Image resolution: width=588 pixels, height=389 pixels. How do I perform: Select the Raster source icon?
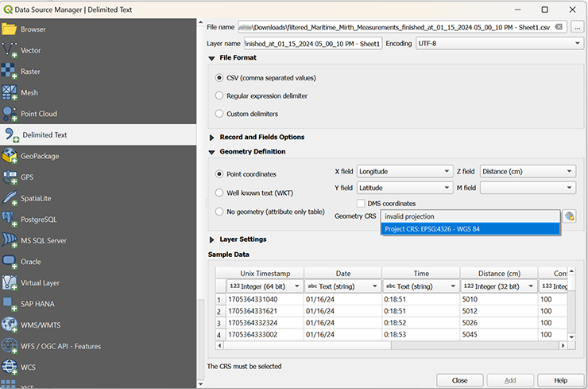10,72
